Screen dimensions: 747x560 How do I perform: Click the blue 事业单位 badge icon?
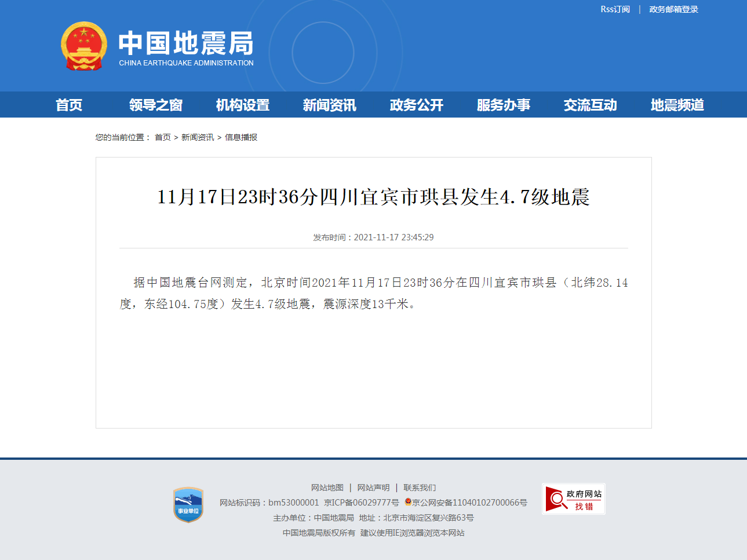click(x=188, y=504)
